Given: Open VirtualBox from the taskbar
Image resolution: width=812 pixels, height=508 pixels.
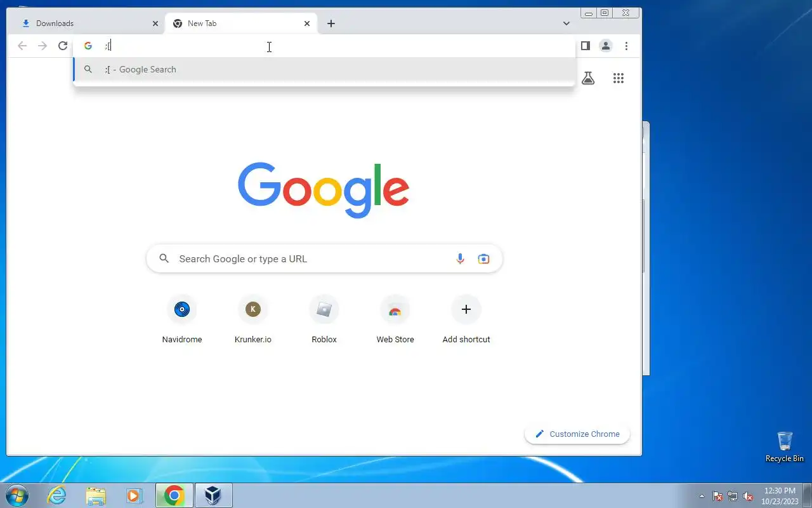Looking at the screenshot, I should click(213, 495).
